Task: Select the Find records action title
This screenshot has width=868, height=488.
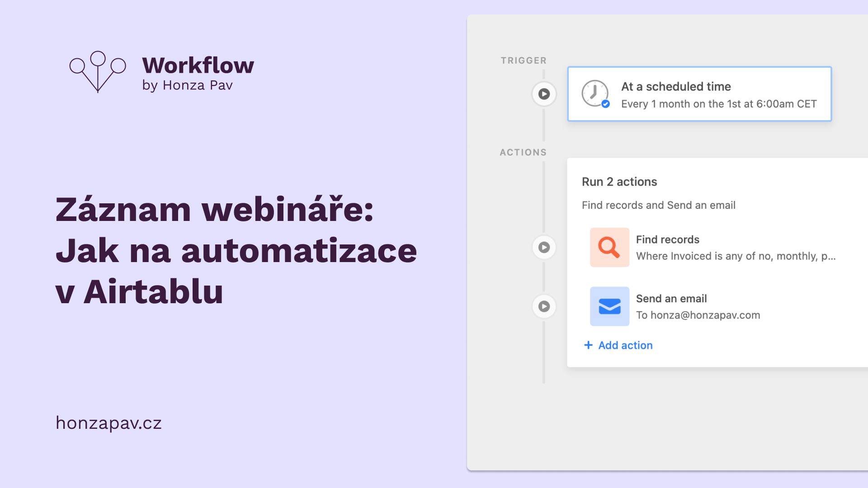Action: pos(668,239)
